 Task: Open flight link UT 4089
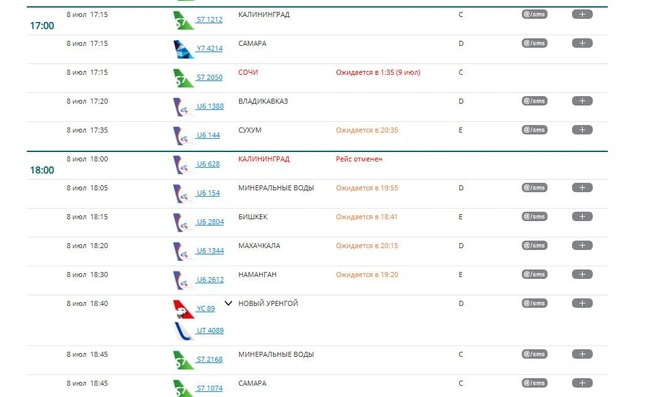tap(210, 330)
